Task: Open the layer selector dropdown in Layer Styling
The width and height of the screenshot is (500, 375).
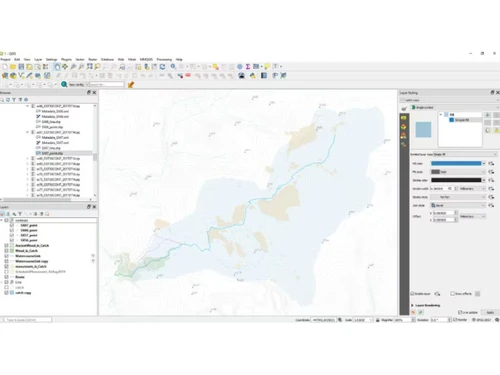Action: click(x=449, y=100)
